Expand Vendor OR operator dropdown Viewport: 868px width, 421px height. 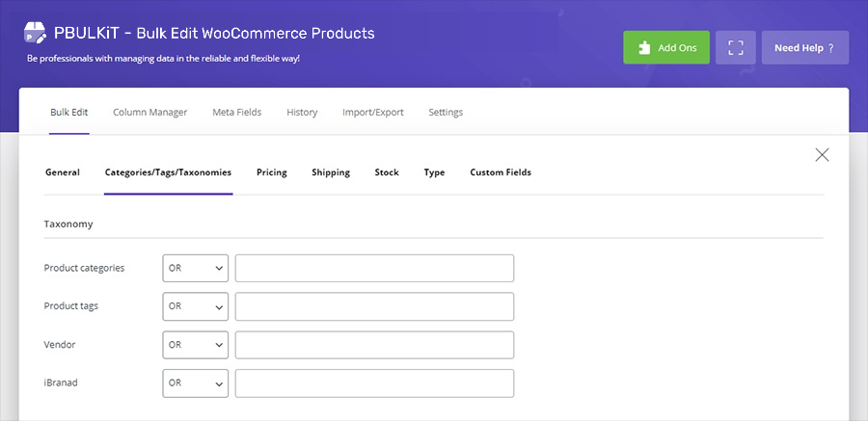point(196,345)
